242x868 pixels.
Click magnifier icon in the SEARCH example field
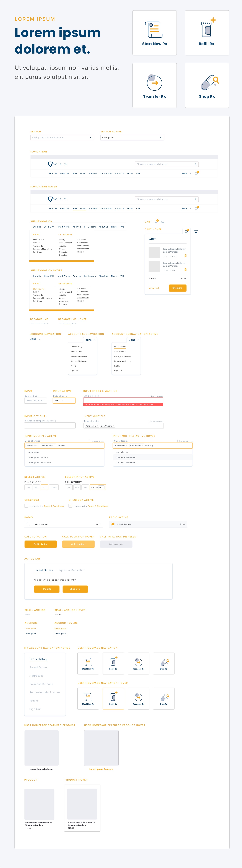[91, 138]
